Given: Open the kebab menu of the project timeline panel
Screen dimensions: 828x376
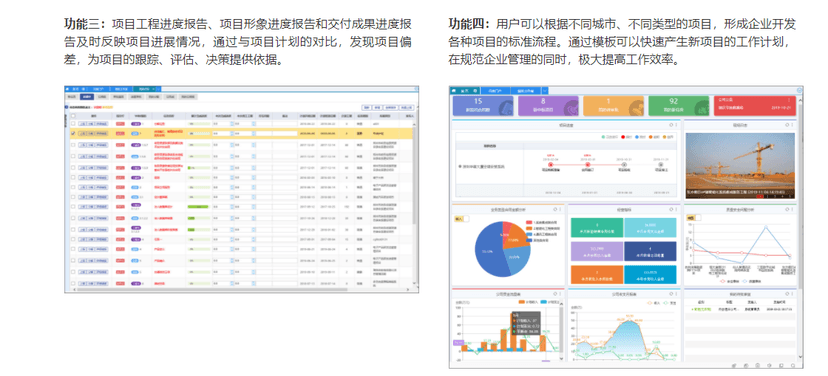Looking at the screenshot, I should [x=676, y=125].
